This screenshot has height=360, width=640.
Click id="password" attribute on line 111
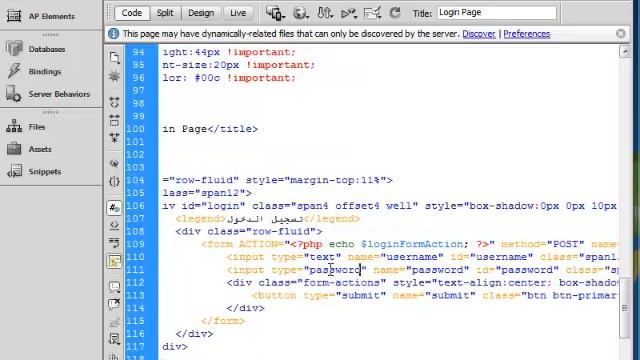click(517, 270)
